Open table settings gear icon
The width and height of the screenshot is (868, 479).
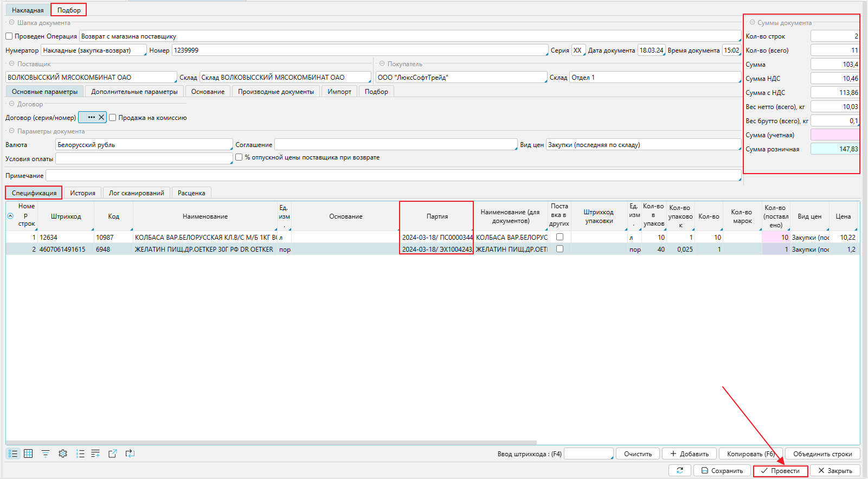(63, 454)
